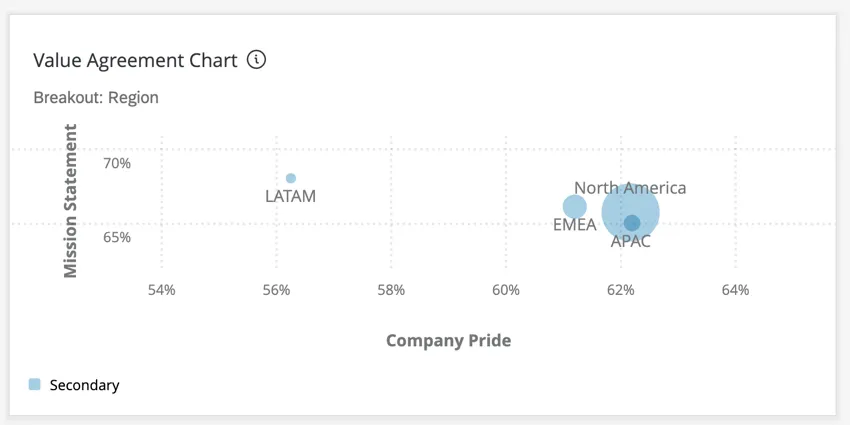Click the 64% x-axis tick label
The width and height of the screenshot is (850, 425).
[735, 290]
